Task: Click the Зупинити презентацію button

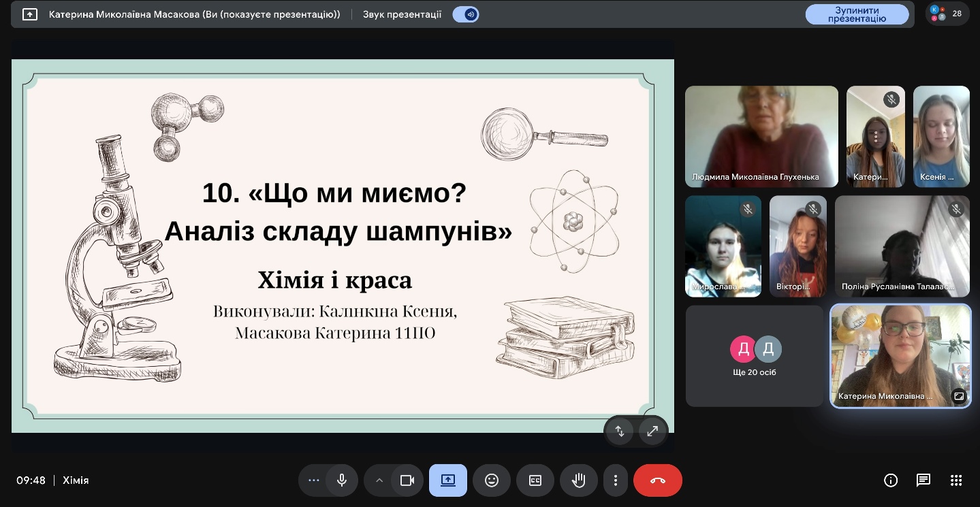Action: (857, 14)
